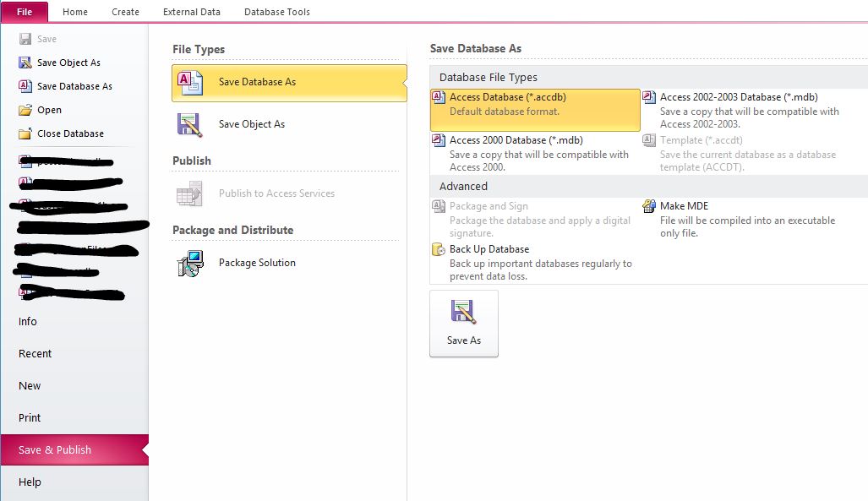The width and height of the screenshot is (868, 501).
Task: Click the Template accdt icon
Action: [x=649, y=140]
